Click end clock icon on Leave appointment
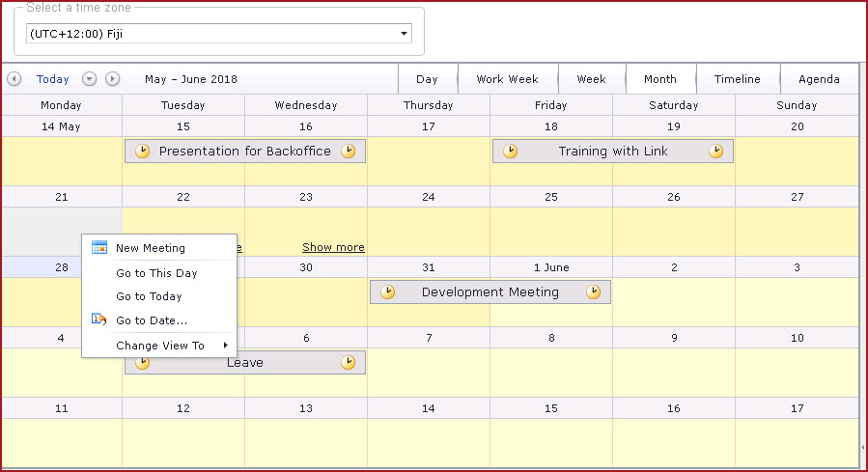The image size is (868, 472). (x=348, y=362)
